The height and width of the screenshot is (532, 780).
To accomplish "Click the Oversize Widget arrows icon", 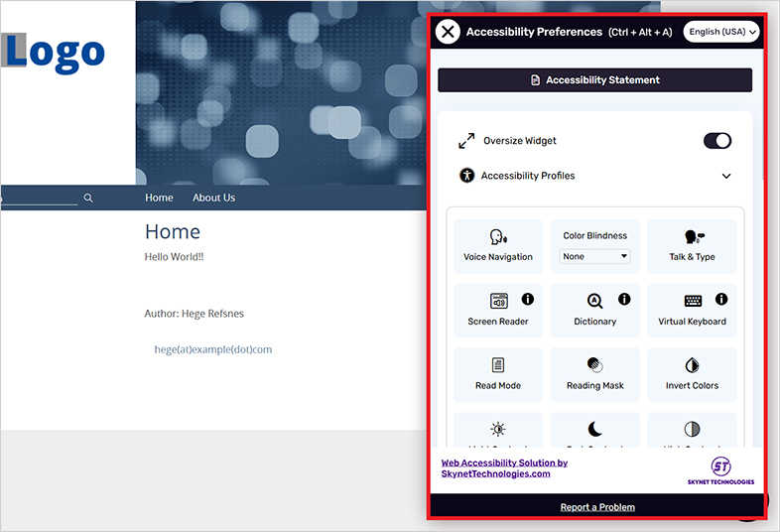I will pyautogui.click(x=466, y=141).
